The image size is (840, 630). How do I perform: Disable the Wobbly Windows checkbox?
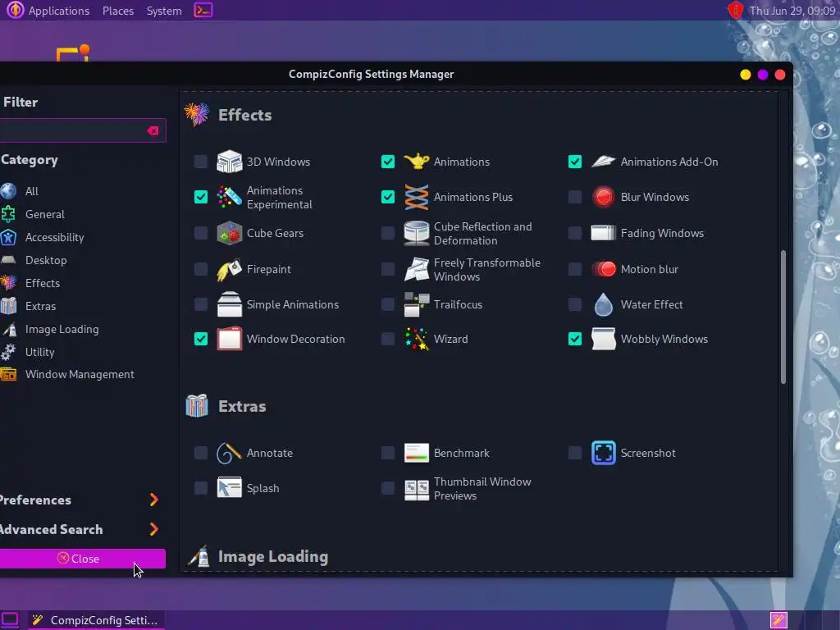point(575,339)
